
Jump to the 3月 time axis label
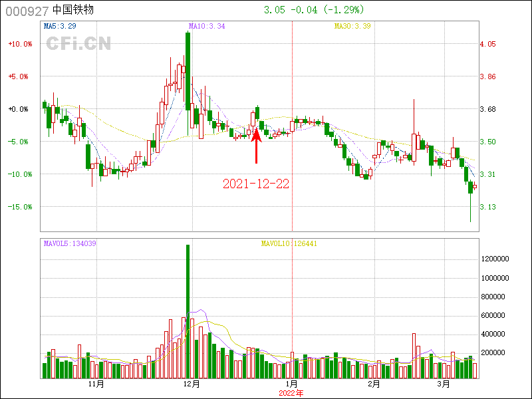click(444, 384)
